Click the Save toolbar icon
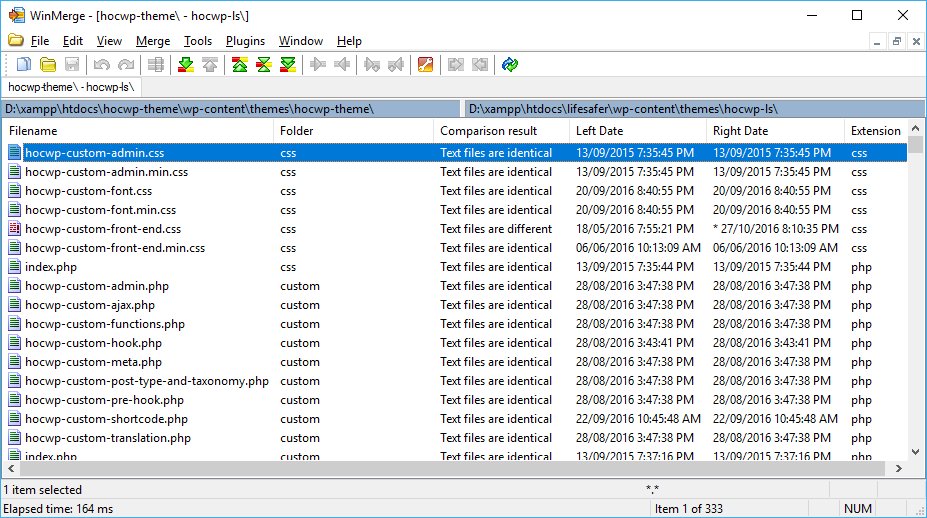Screen dimensions: 927x518 [x=72, y=64]
